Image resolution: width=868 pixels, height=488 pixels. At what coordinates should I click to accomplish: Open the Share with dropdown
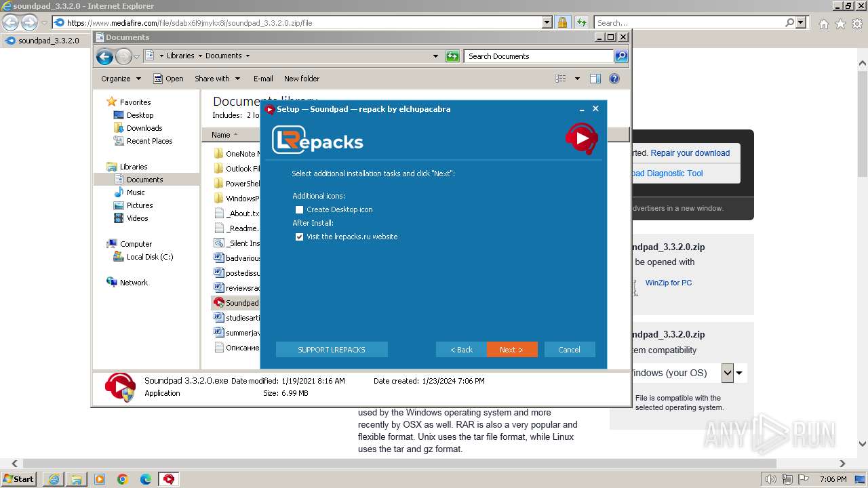point(217,79)
